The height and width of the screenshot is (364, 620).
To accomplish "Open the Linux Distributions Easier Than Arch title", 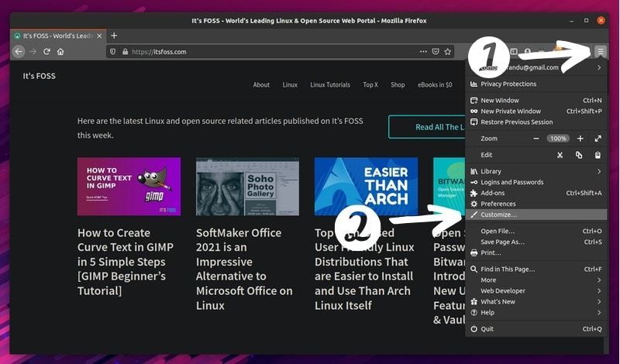I will [x=364, y=269].
